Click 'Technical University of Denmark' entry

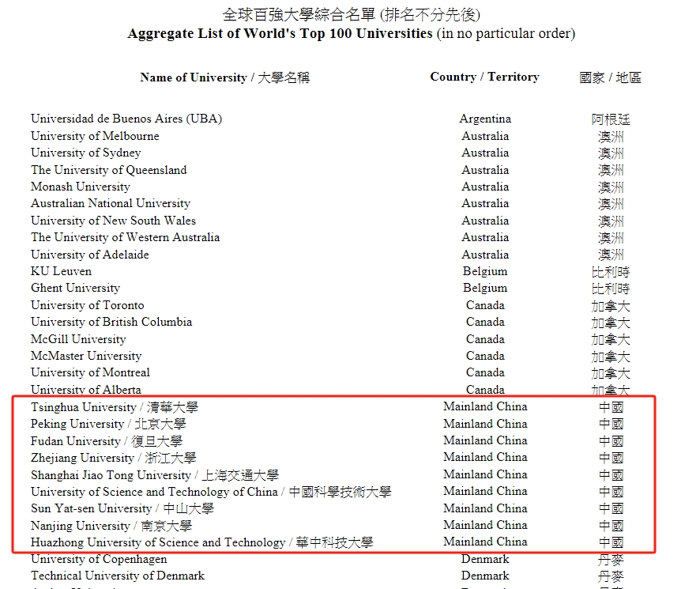coord(118,576)
